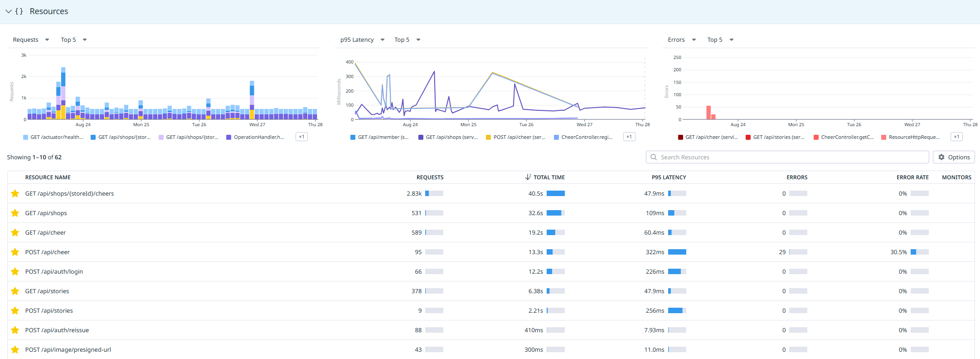
Task: Open the Errors metric dropdown
Action: pos(682,40)
